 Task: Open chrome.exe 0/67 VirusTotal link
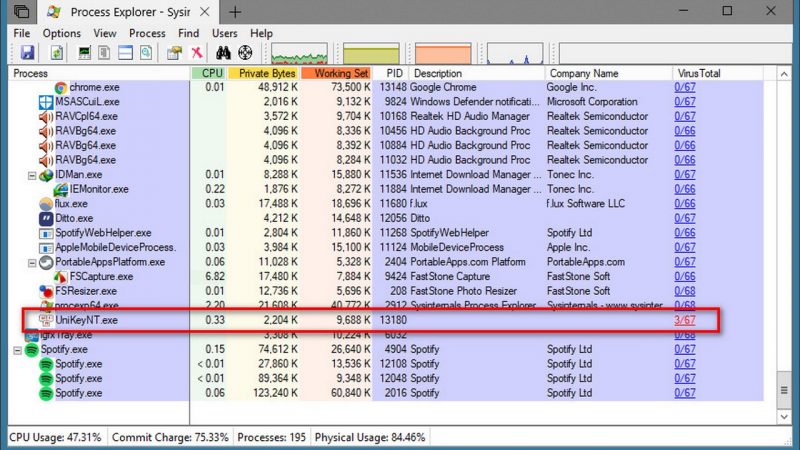coord(684,87)
